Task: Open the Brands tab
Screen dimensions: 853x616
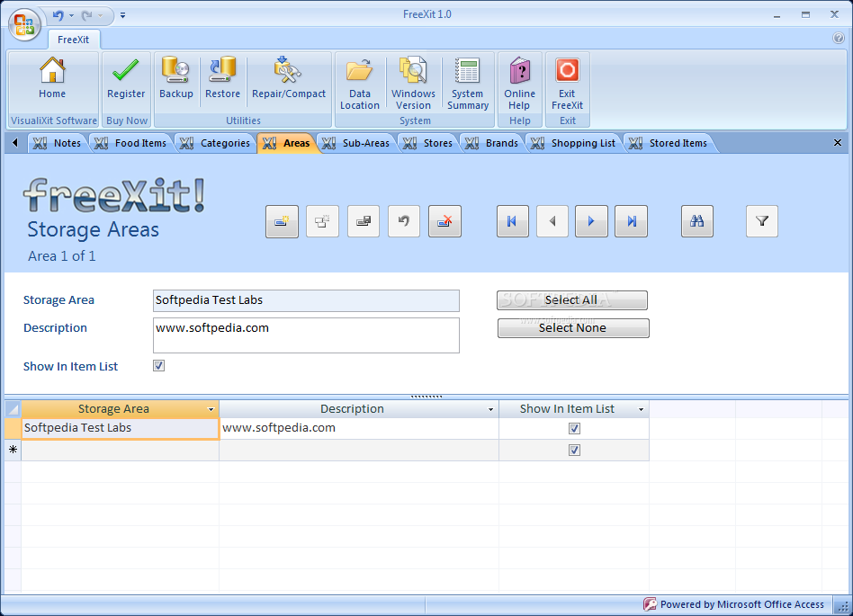Action: [x=492, y=143]
